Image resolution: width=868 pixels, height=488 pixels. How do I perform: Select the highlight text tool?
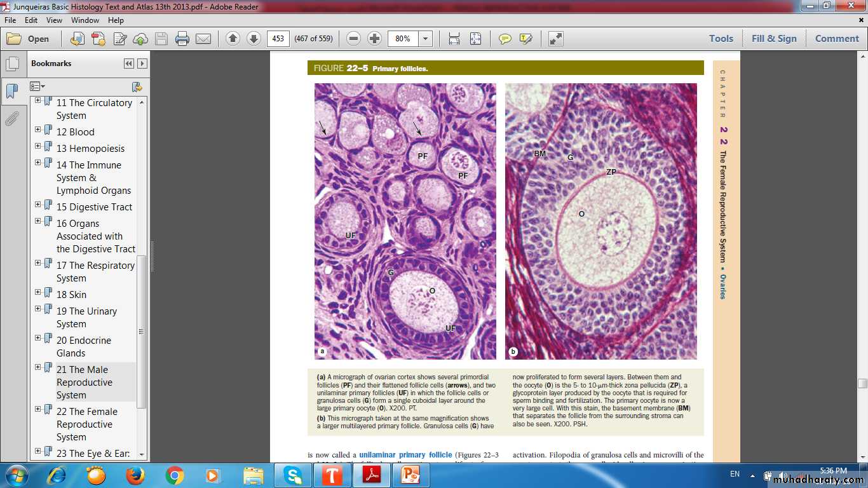tap(526, 39)
